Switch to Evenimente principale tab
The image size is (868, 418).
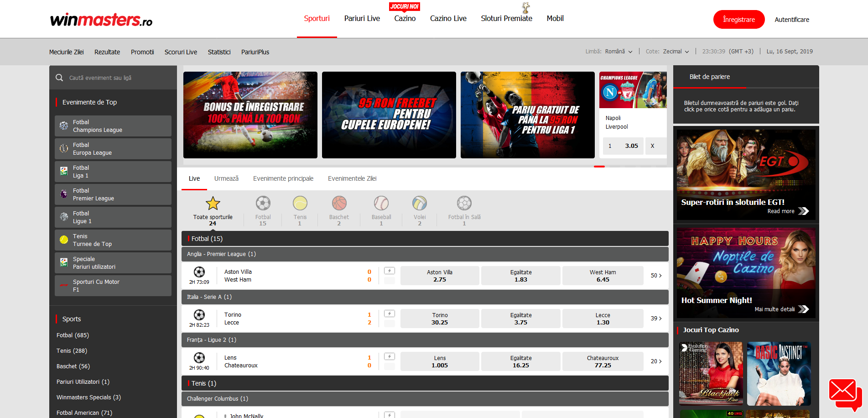coord(283,178)
